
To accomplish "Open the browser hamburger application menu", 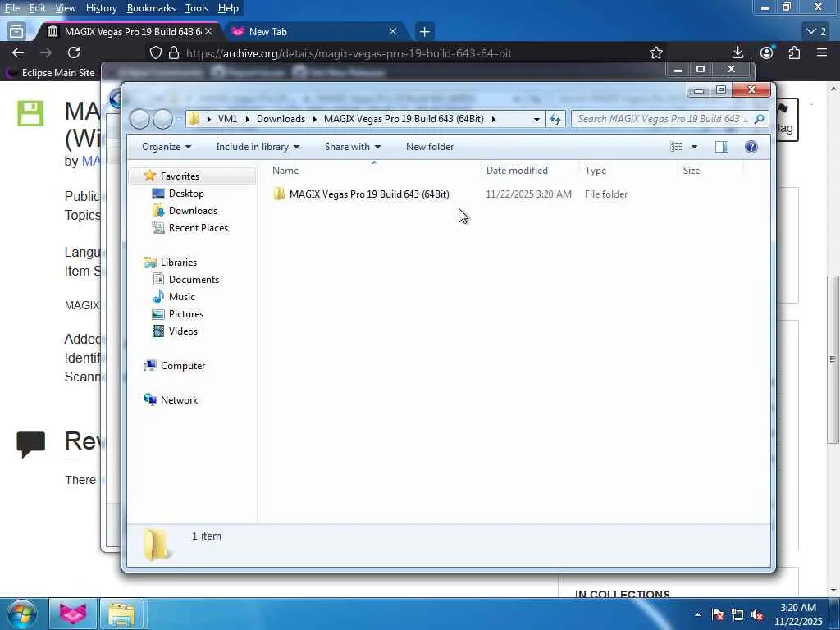I will 822,52.
